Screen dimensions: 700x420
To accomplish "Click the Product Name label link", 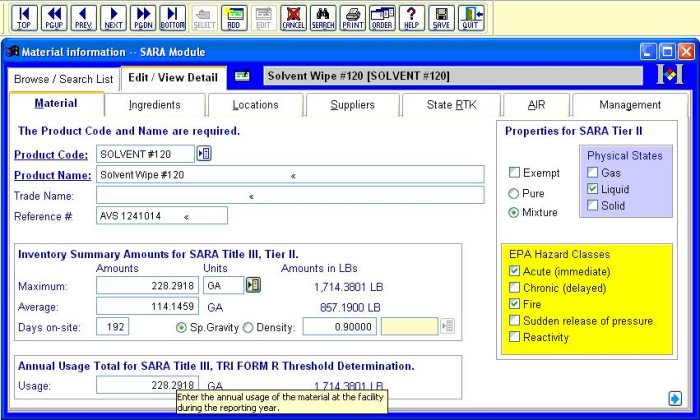I will click(52, 175).
